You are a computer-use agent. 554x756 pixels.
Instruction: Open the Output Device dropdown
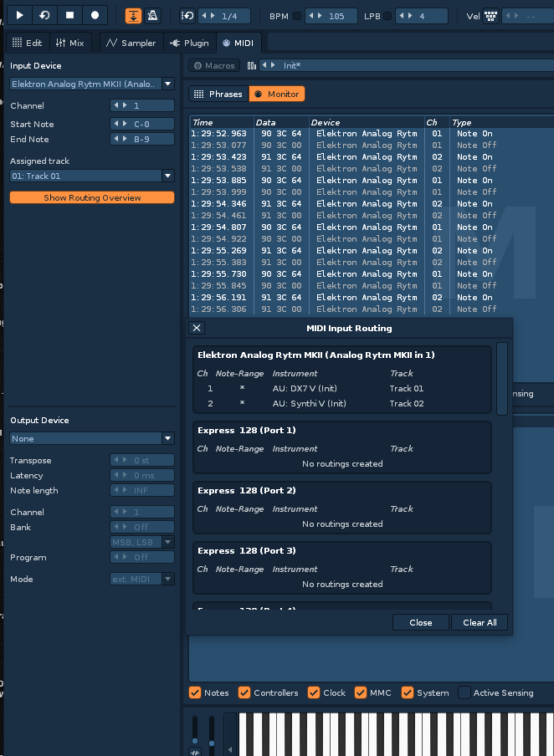click(167, 439)
